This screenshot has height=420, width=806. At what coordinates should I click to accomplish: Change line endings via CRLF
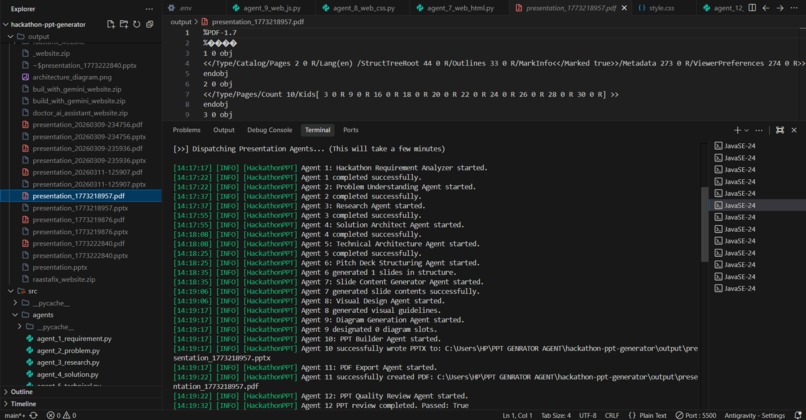(612, 415)
